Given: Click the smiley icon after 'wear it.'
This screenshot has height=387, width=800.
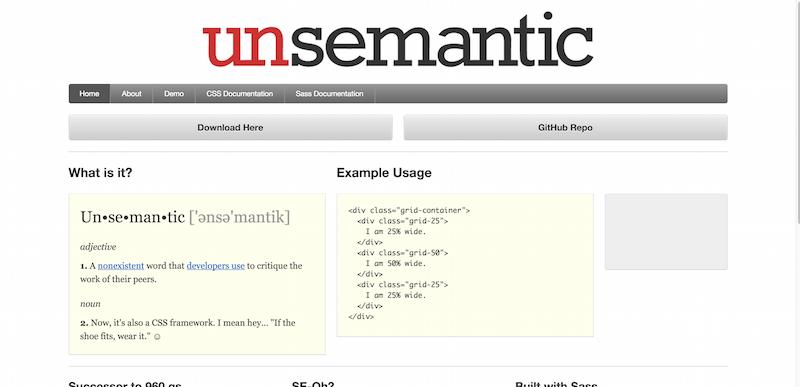Looking at the screenshot, I should pyautogui.click(x=157, y=337).
